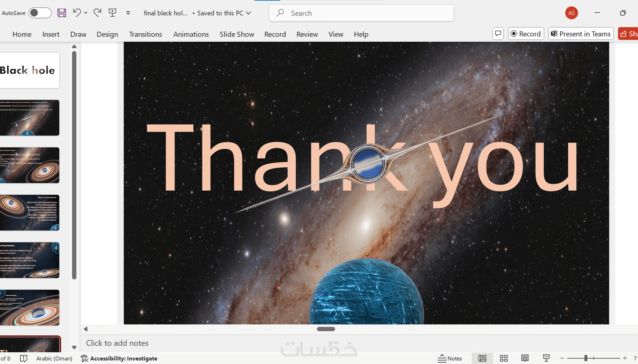Viewport: 638px width, 364px height.
Task: Click the zoom slider handle
Action: coord(585,358)
